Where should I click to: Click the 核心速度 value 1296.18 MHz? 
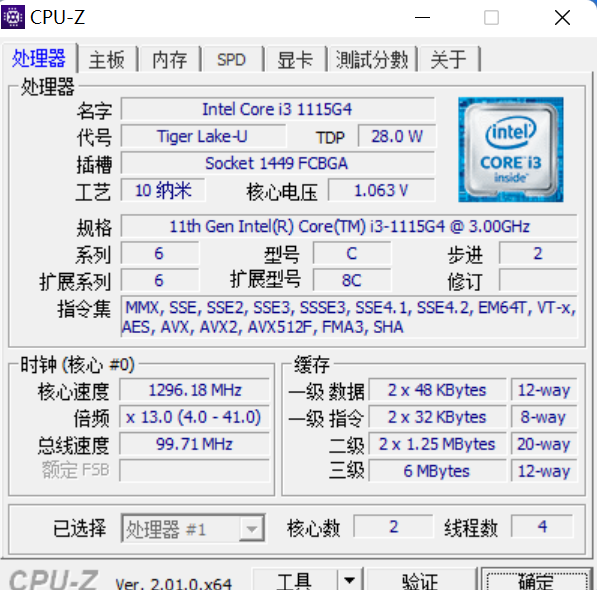pos(195,390)
